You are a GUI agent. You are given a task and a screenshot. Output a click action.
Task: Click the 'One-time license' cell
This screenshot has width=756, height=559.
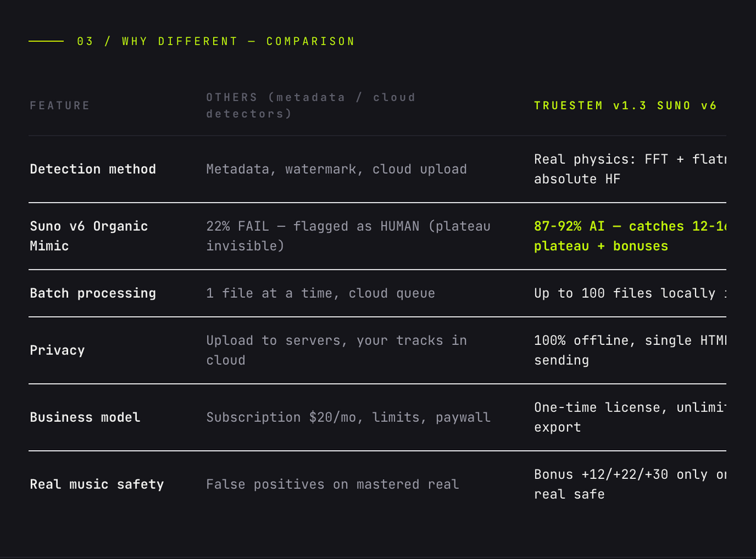pos(630,417)
